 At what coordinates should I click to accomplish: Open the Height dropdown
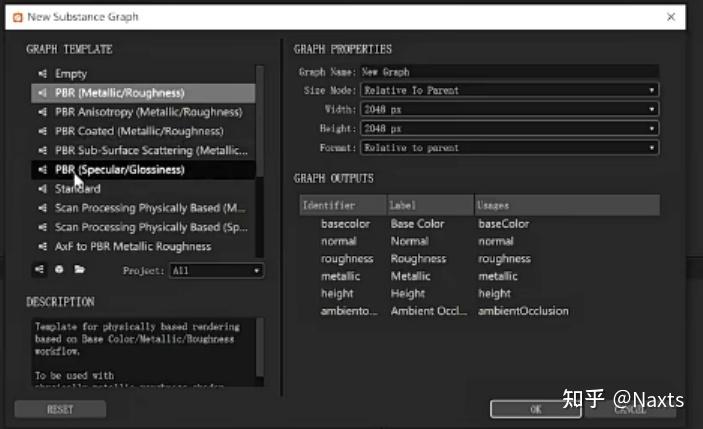(510, 129)
